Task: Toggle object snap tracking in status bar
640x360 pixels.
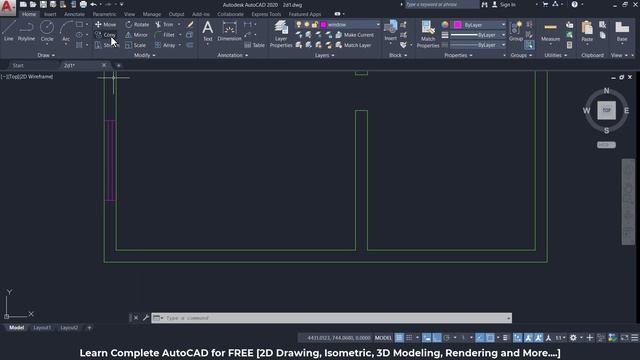Action: click(x=480, y=338)
